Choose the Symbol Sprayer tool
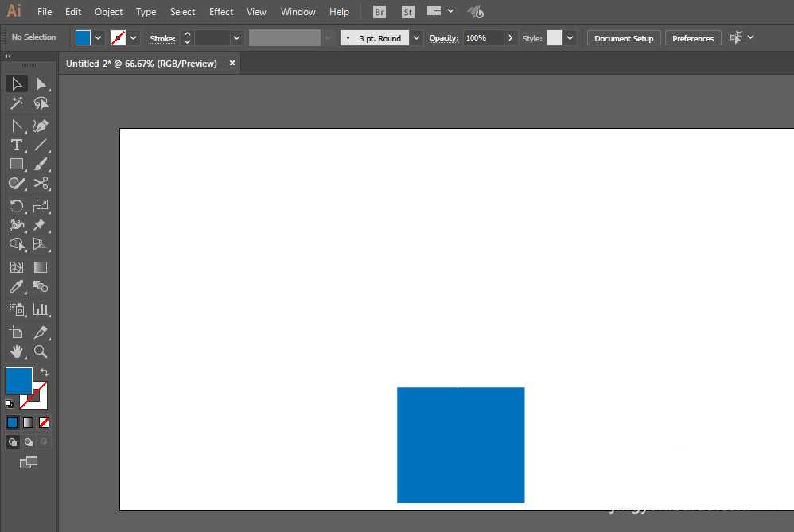Image resolution: width=794 pixels, height=532 pixels. (x=17, y=309)
